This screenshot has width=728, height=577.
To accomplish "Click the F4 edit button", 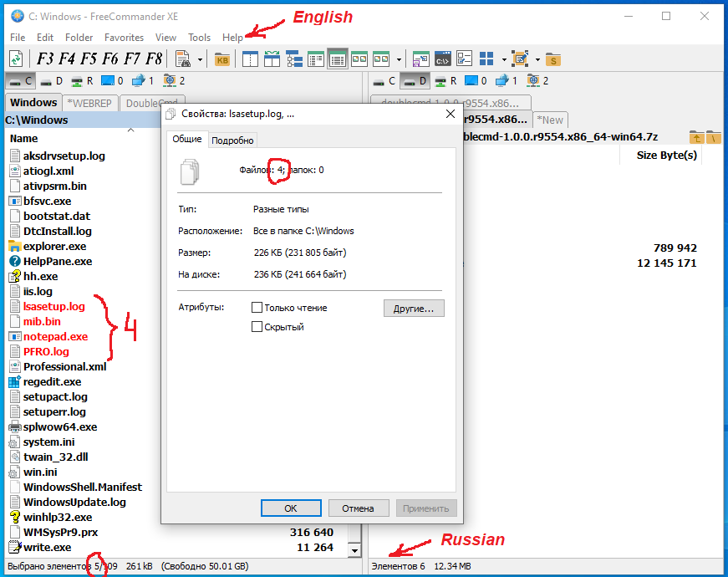I will coord(67,59).
